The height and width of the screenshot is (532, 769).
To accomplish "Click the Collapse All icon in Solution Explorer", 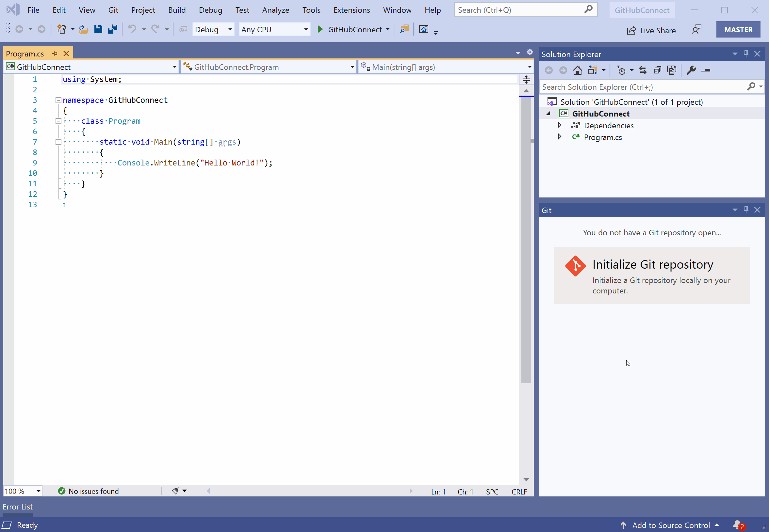I will click(x=657, y=70).
